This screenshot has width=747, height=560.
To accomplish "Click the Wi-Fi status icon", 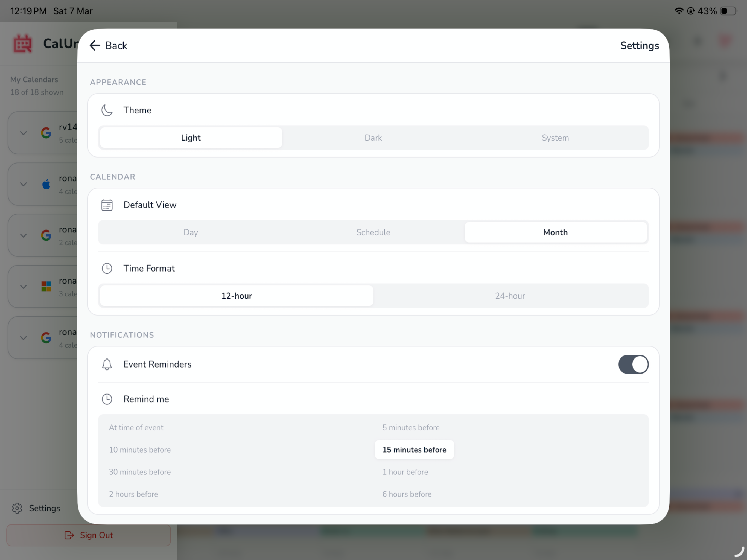I will [x=679, y=11].
